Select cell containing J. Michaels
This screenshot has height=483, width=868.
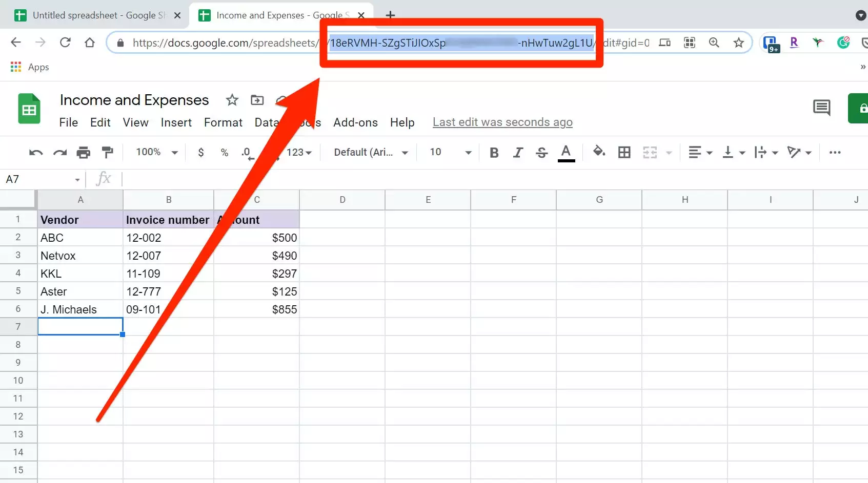80,309
